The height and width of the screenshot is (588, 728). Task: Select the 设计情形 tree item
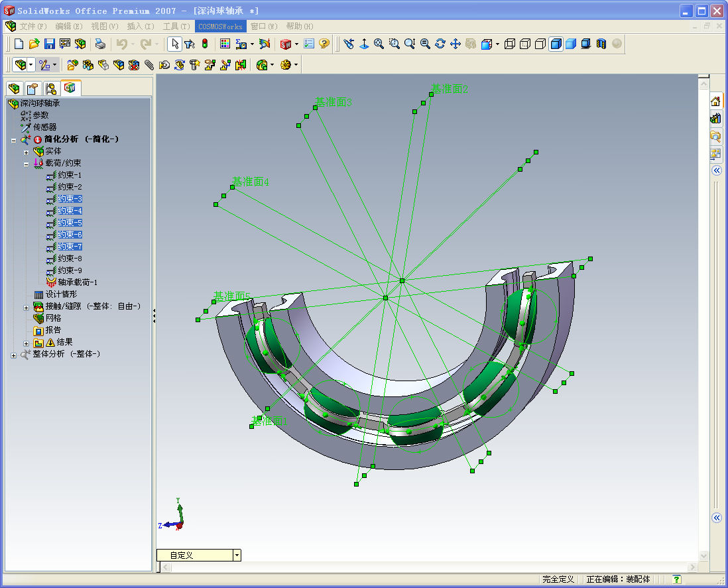point(61,294)
